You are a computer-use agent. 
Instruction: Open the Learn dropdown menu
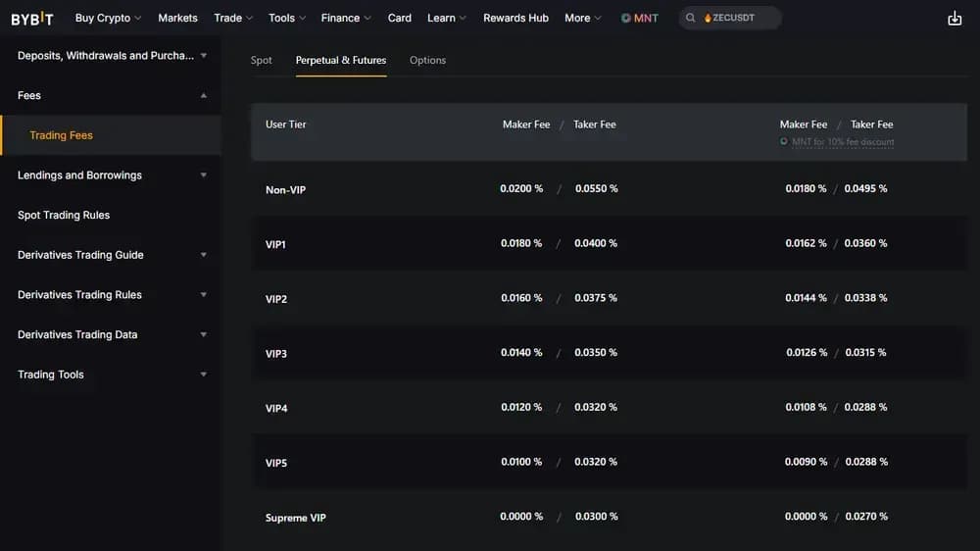[x=446, y=18]
